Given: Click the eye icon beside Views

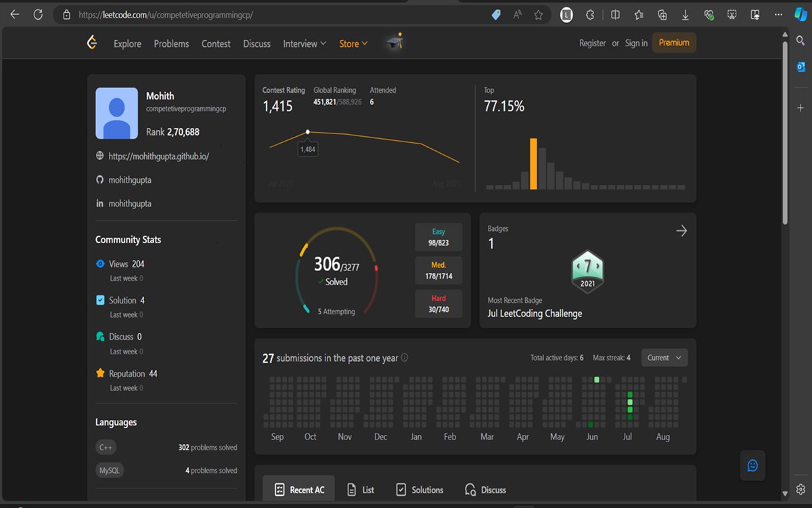Looking at the screenshot, I should (x=101, y=263).
